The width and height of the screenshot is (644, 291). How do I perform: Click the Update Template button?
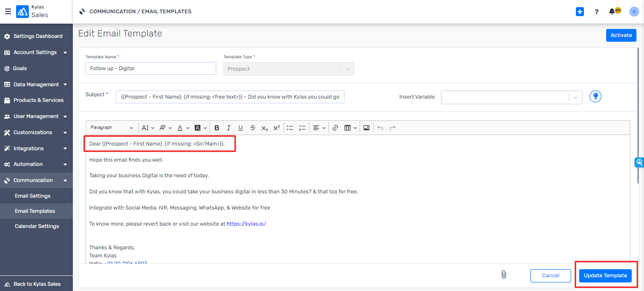tap(605, 275)
